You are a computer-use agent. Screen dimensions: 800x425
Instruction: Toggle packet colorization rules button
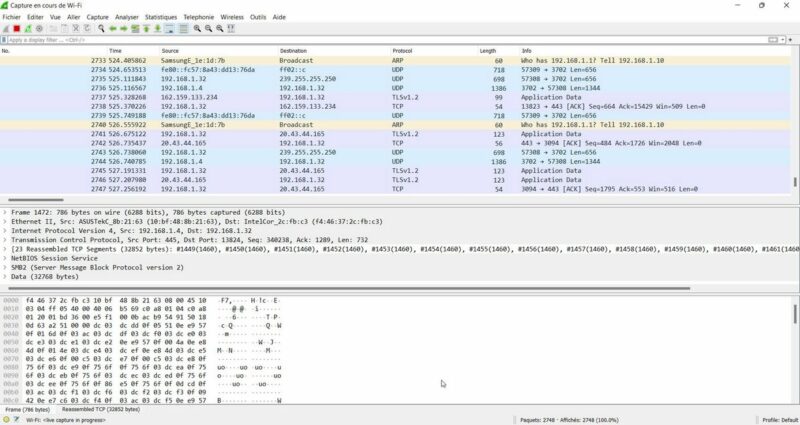[x=183, y=29]
